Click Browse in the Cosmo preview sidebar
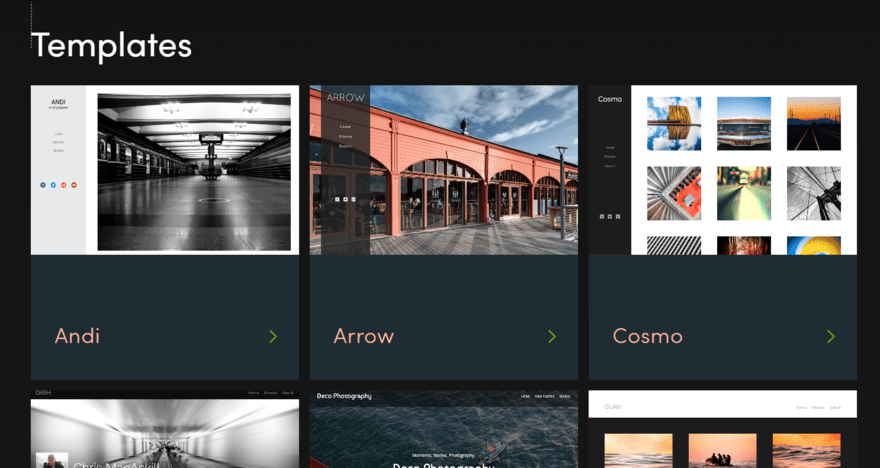Image resolution: width=880 pixels, height=468 pixels. tap(609, 157)
